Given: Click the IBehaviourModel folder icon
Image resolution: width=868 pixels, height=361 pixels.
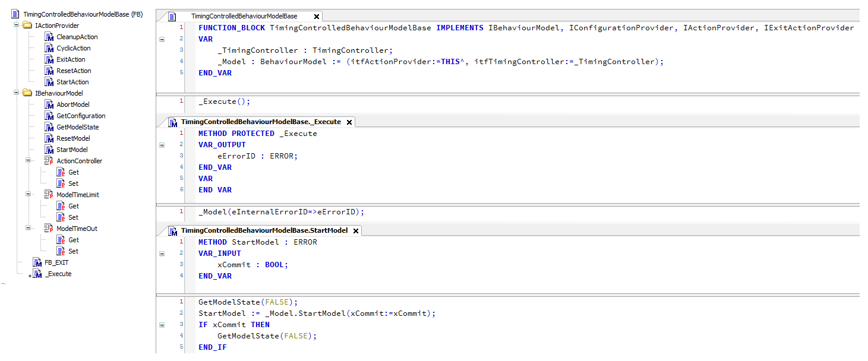Looking at the screenshot, I should (x=27, y=93).
